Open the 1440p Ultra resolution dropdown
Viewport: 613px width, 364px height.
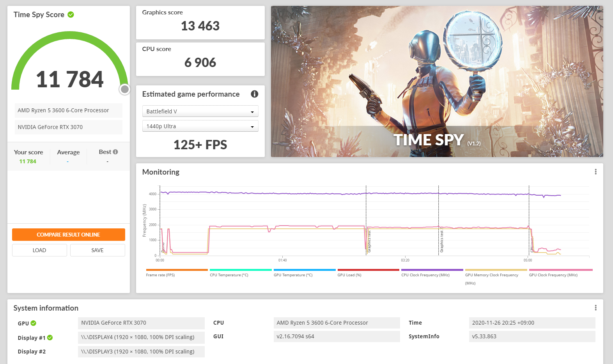point(200,126)
